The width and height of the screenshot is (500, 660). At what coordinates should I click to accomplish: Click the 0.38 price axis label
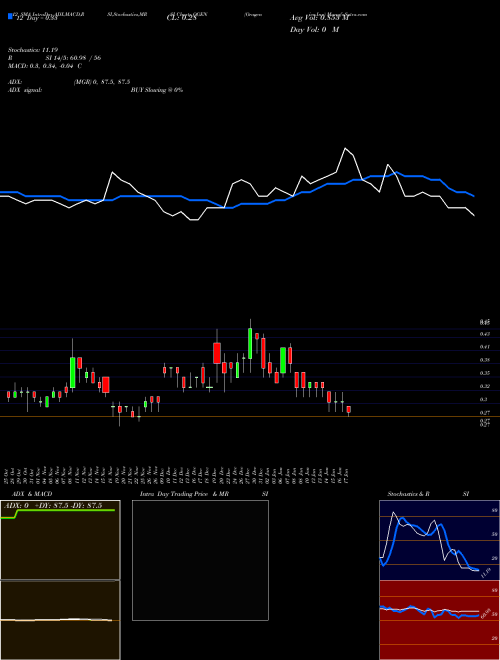484,360
